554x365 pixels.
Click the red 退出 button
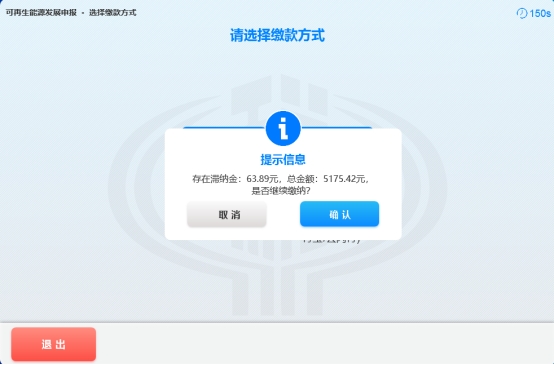pos(53,344)
